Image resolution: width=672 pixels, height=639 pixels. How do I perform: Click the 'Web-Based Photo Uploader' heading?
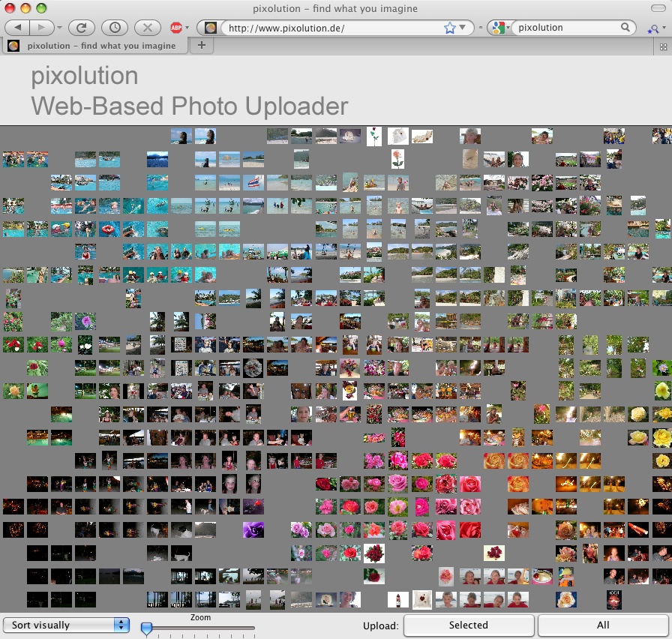[x=190, y=106]
